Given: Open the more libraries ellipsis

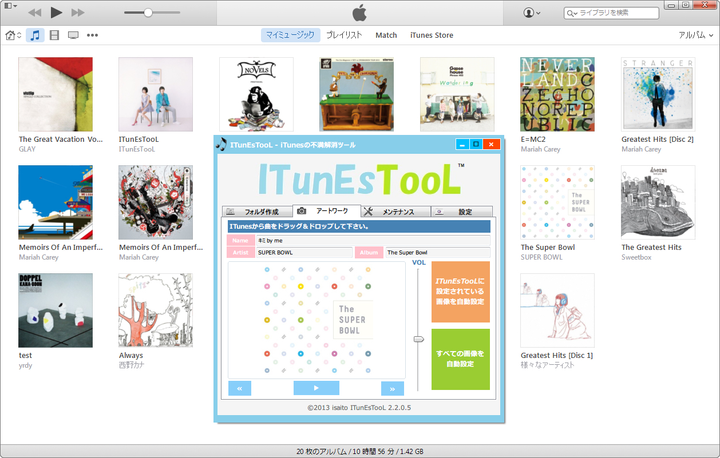Looking at the screenshot, I should [x=92, y=35].
